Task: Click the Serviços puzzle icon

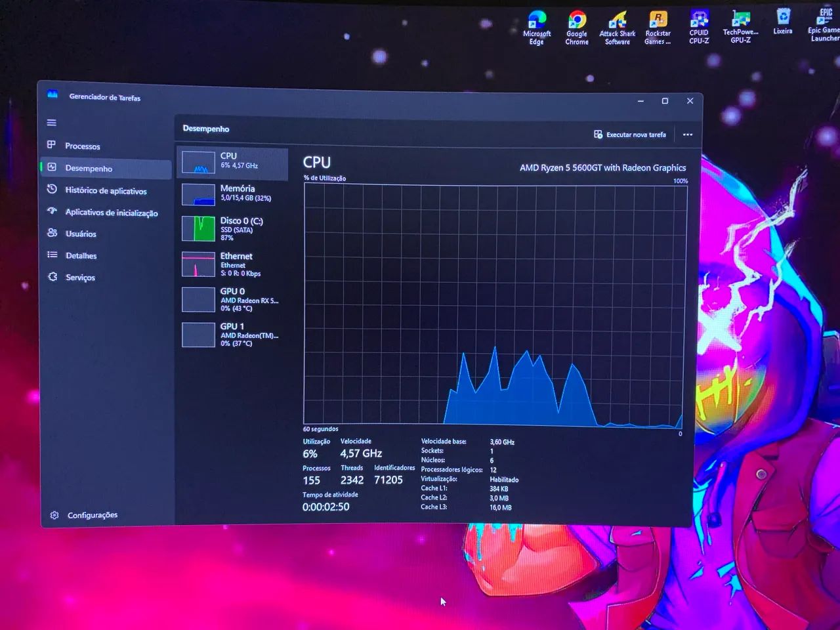Action: point(52,277)
